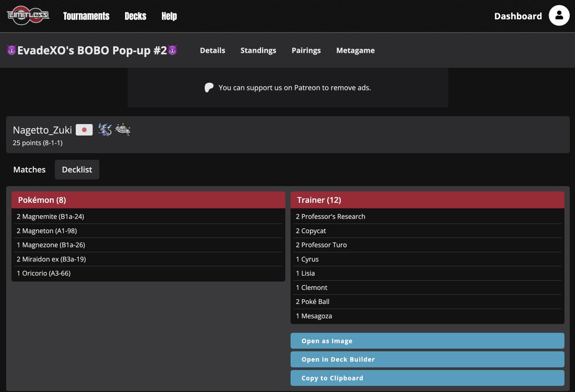
Task: Click the Oricorio (A3-66) card
Action: pyautogui.click(x=148, y=273)
